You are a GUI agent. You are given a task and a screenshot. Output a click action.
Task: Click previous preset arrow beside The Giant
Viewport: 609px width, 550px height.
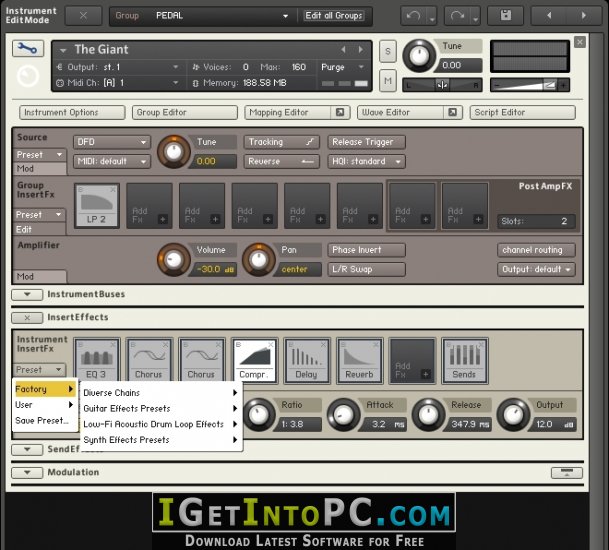(x=343, y=49)
